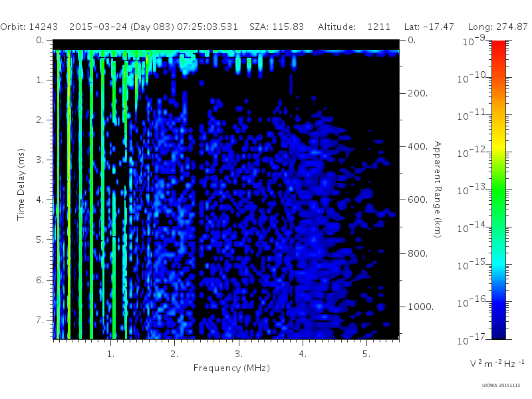Click the 4. tick on Time Delay axis
This screenshot has height=399, width=532.
point(41,200)
